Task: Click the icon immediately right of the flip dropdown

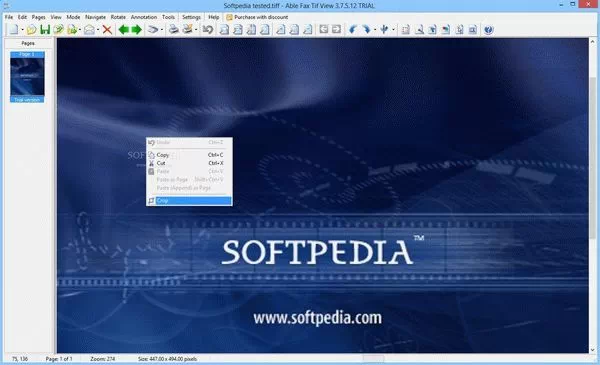Action: [x=406, y=29]
